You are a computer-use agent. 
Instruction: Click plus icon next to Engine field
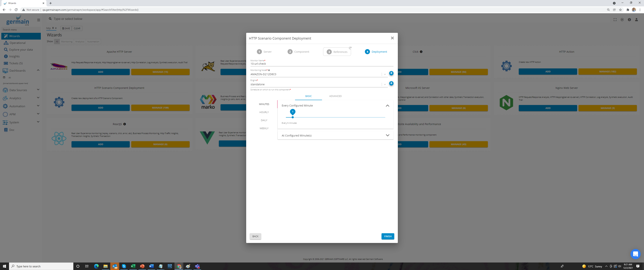click(x=391, y=83)
